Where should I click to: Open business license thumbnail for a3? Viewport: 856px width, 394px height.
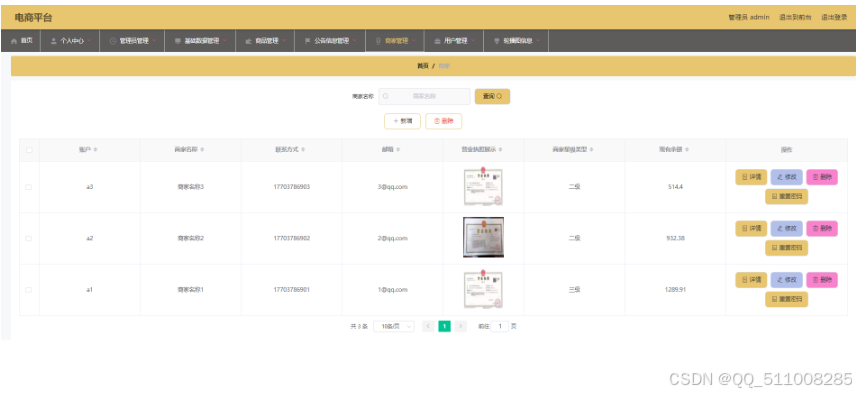[483, 186]
